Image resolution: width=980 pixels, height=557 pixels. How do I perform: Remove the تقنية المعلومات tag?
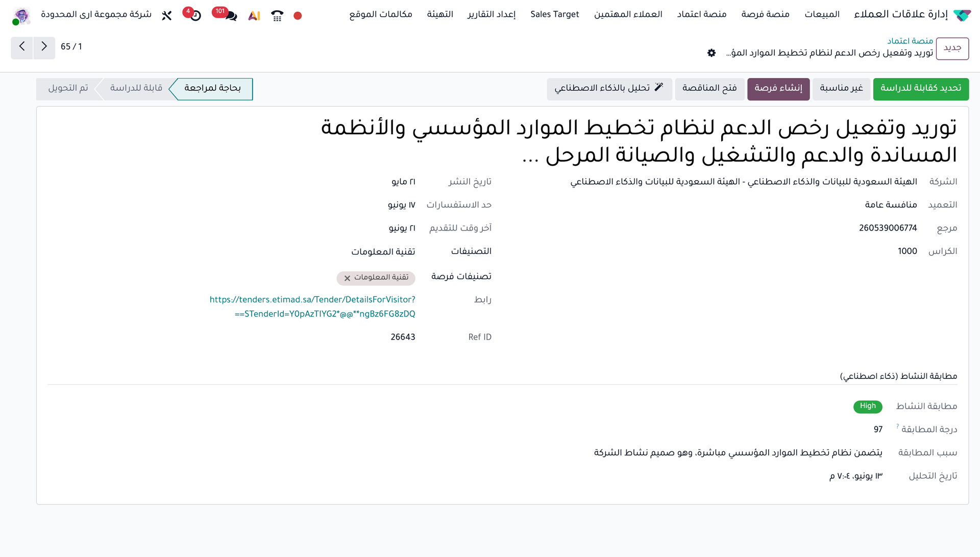(x=347, y=278)
